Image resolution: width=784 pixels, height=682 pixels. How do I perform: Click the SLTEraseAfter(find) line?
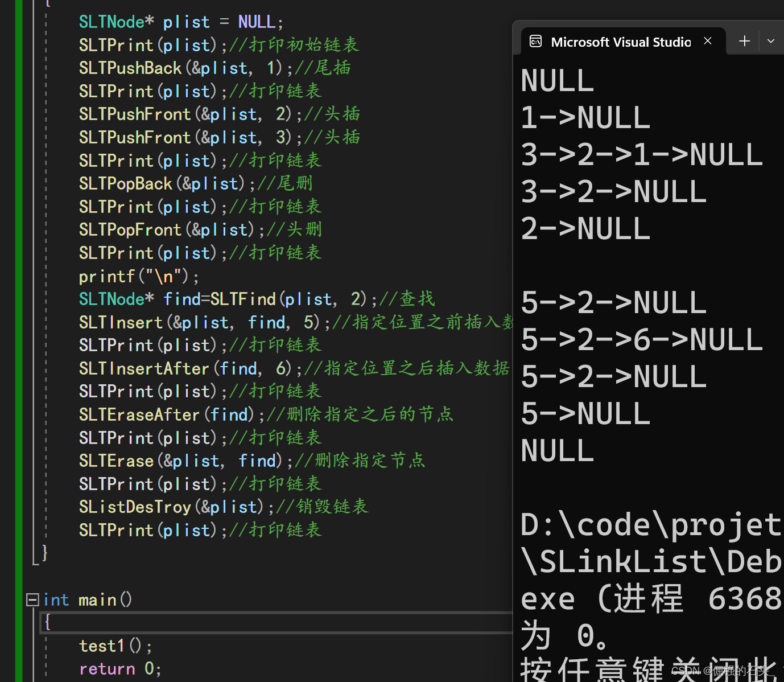(x=266, y=415)
